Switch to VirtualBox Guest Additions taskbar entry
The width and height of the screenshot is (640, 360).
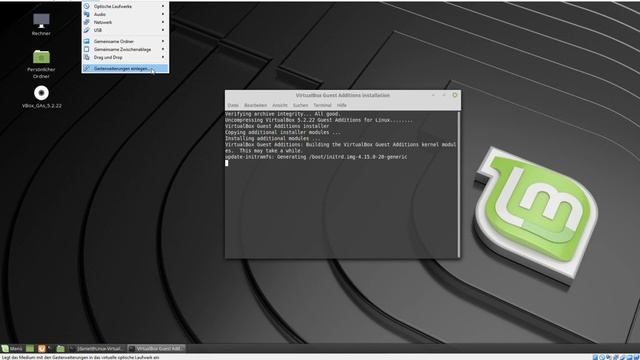(x=156, y=349)
